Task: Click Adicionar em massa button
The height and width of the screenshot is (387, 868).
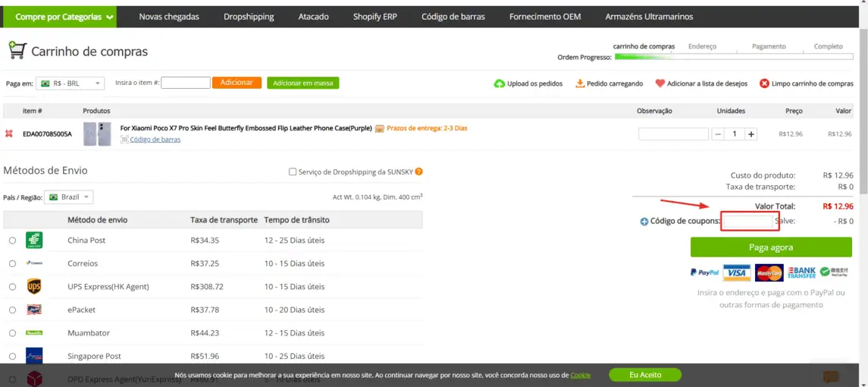Action: [x=302, y=83]
